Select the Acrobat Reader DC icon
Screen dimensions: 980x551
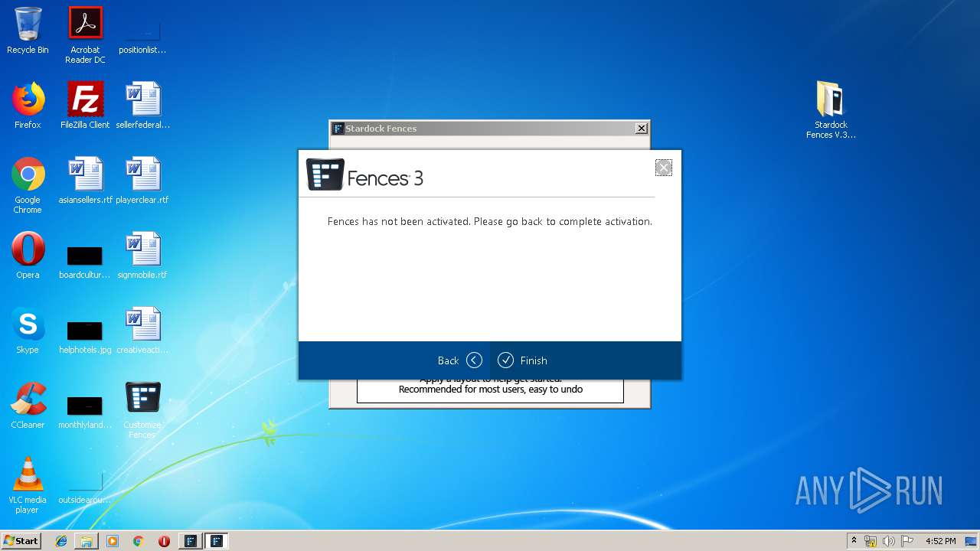(85, 35)
